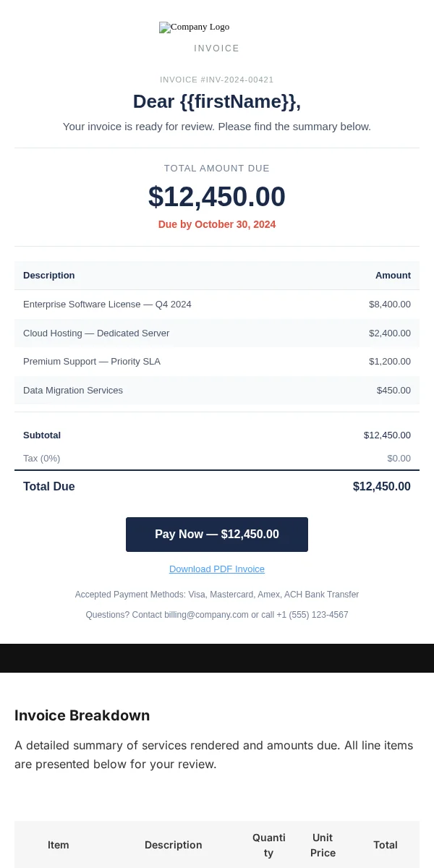The height and width of the screenshot is (868, 434).
Task: Click the Due by October 30, 2024 text
Action: (217, 224)
